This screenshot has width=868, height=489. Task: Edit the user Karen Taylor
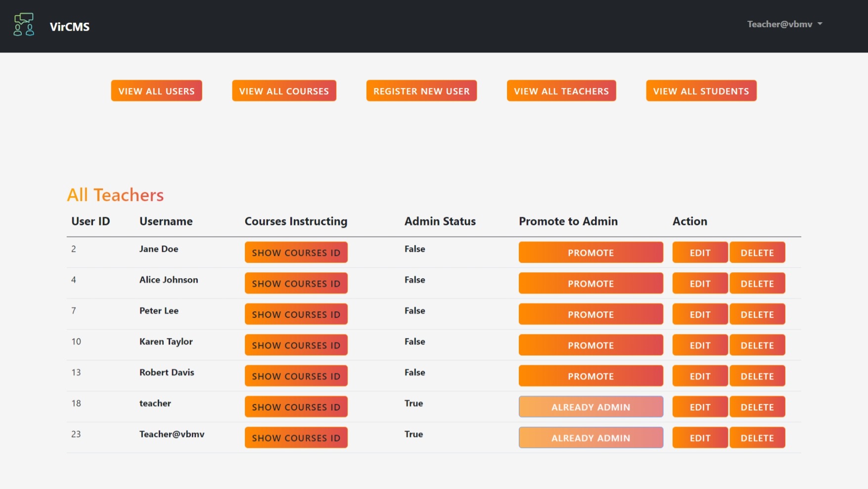tap(700, 345)
